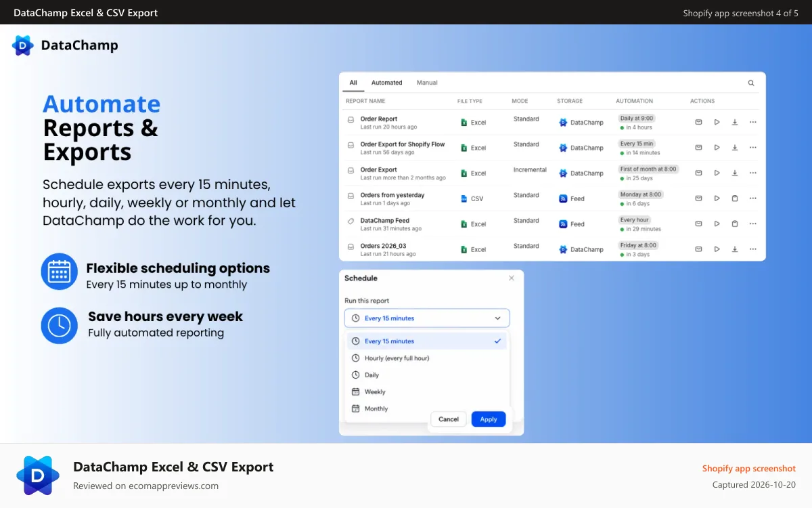Download the Order Report file
Viewport: 812px width, 508px height.
pos(735,122)
